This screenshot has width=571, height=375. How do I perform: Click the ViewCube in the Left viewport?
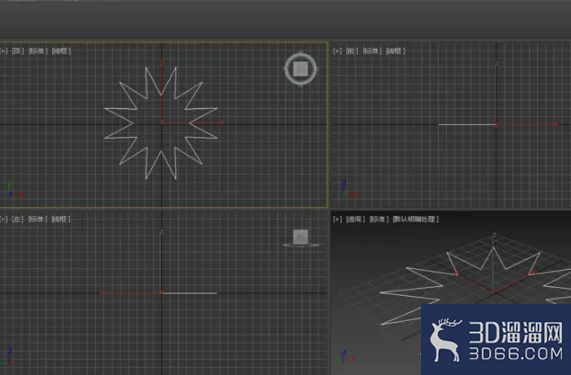click(301, 238)
